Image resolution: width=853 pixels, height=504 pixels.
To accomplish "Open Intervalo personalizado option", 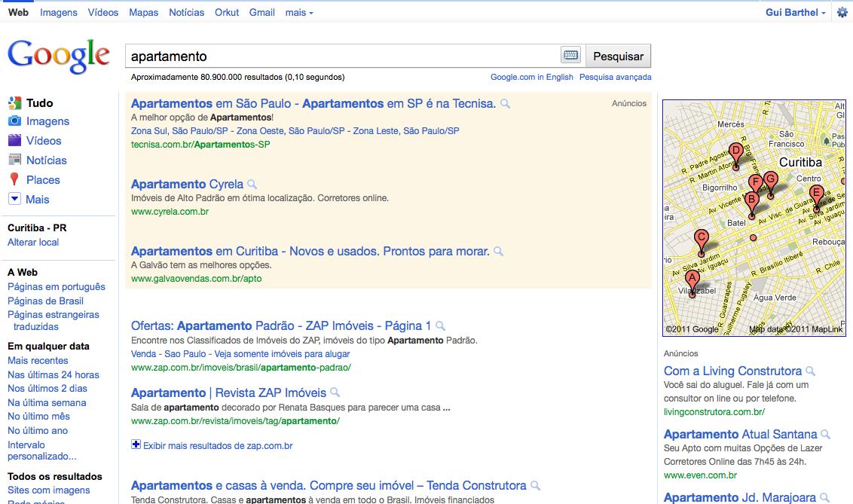I will 42,451.
